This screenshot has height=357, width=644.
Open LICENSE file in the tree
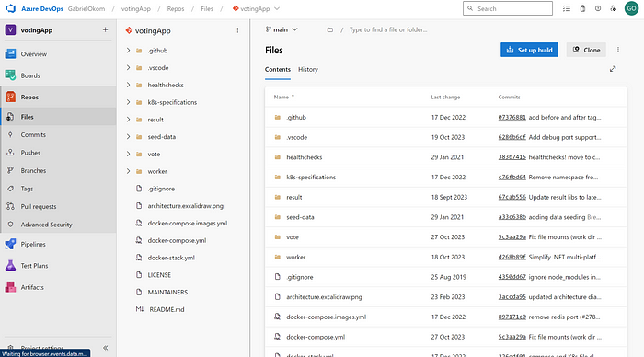coord(159,275)
